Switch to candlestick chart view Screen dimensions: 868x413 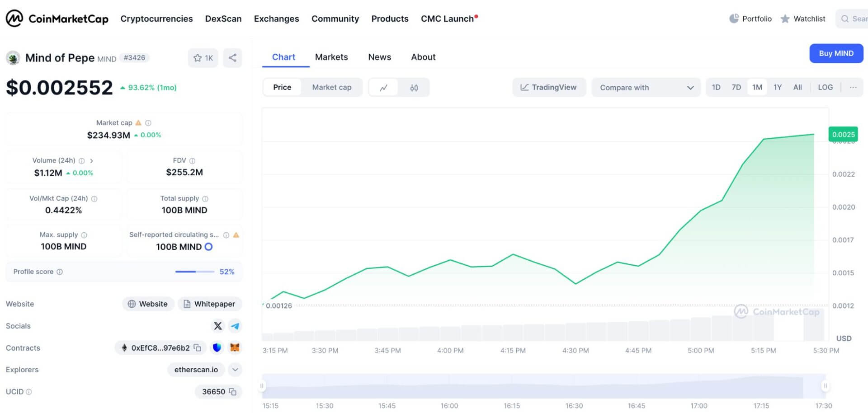[414, 88]
